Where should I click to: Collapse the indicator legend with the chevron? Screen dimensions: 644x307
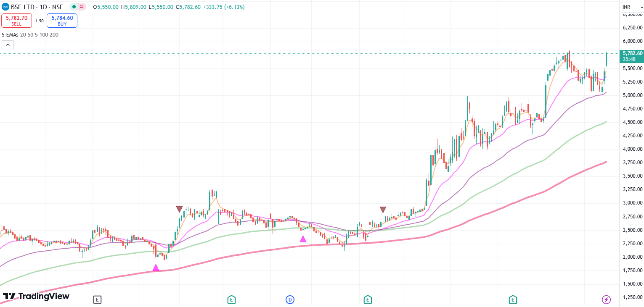(8, 45)
